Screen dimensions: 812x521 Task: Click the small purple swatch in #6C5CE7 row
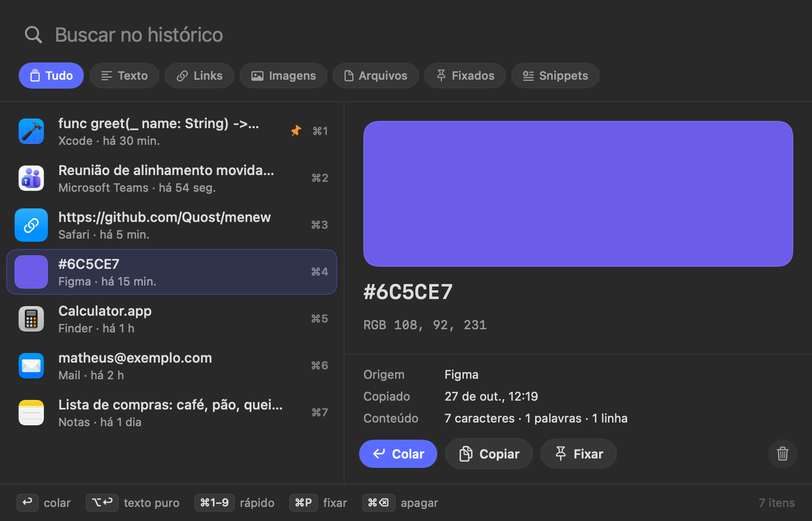[31, 272]
